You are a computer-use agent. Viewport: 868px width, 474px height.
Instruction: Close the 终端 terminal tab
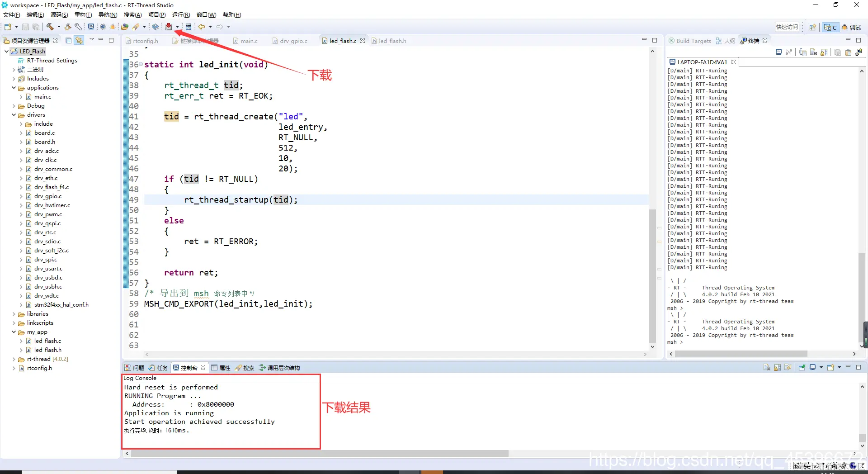pyautogui.click(x=765, y=41)
